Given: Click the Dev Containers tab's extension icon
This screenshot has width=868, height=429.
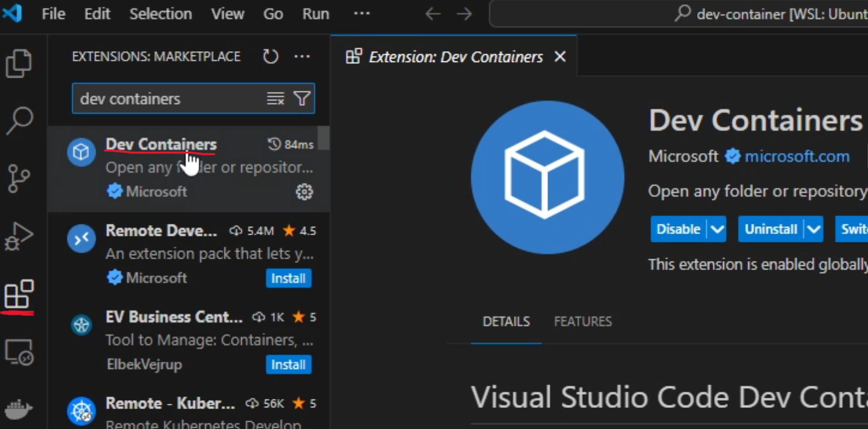Looking at the screenshot, I should (354, 57).
